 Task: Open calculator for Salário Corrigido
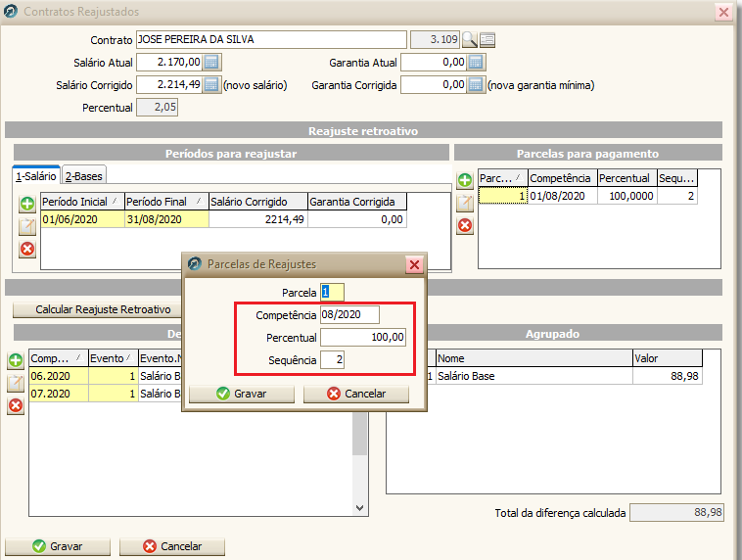[211, 85]
